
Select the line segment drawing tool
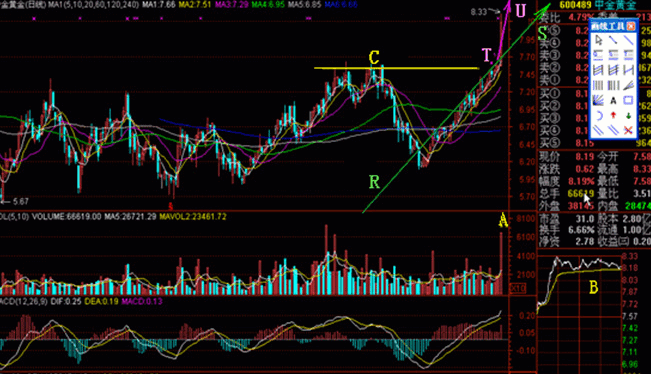pos(613,40)
